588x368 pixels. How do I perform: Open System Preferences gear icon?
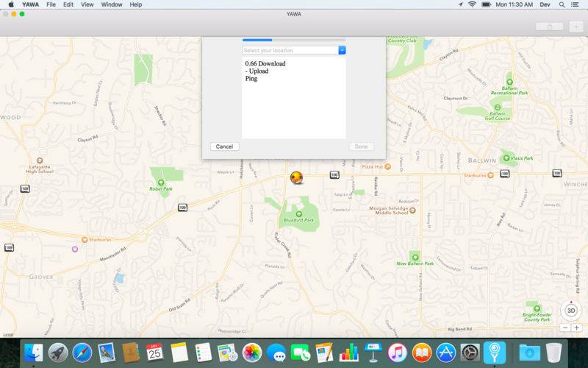click(470, 353)
